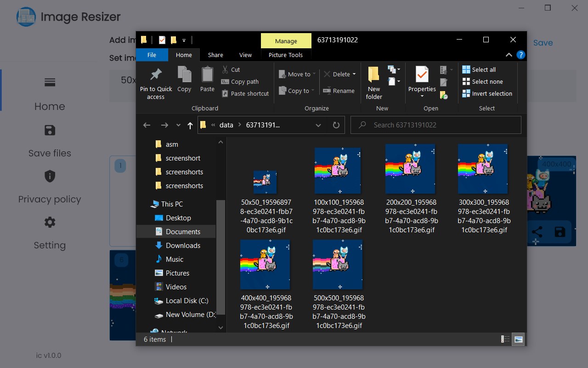Create a New folder

pyautogui.click(x=374, y=83)
